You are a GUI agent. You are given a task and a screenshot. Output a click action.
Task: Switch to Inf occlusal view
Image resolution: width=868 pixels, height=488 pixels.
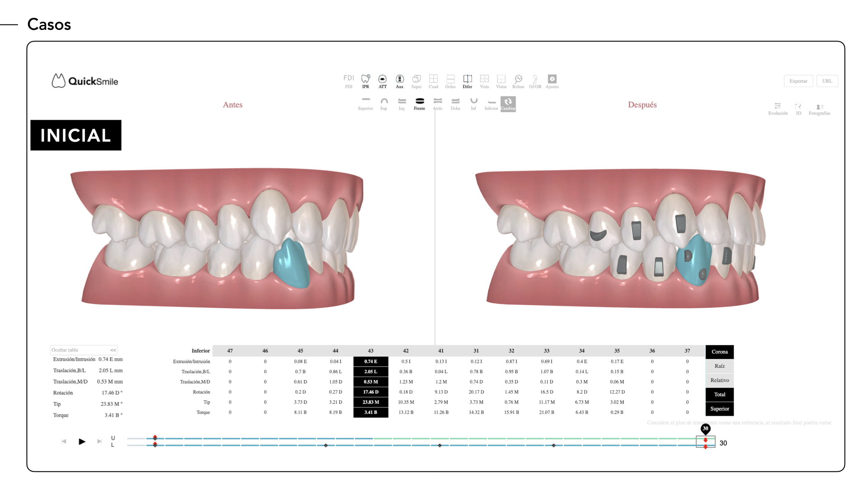(x=473, y=104)
